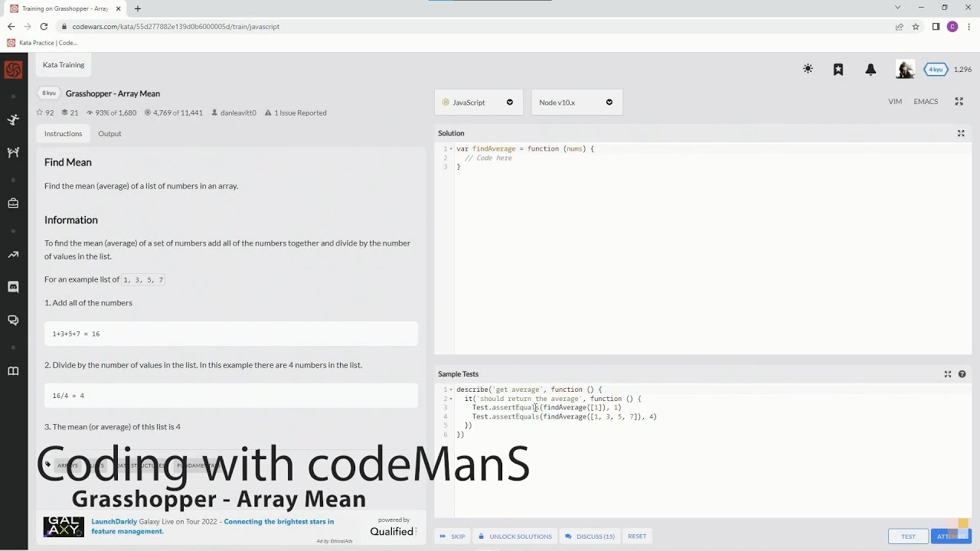Open the Freestyle Sparring sidebar icon
The image size is (980, 551).
(13, 152)
